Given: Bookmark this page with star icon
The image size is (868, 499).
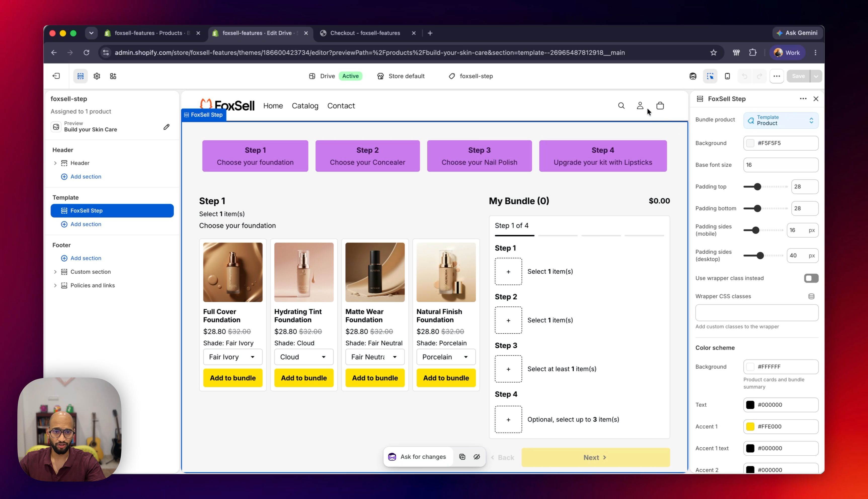Looking at the screenshot, I should [714, 52].
